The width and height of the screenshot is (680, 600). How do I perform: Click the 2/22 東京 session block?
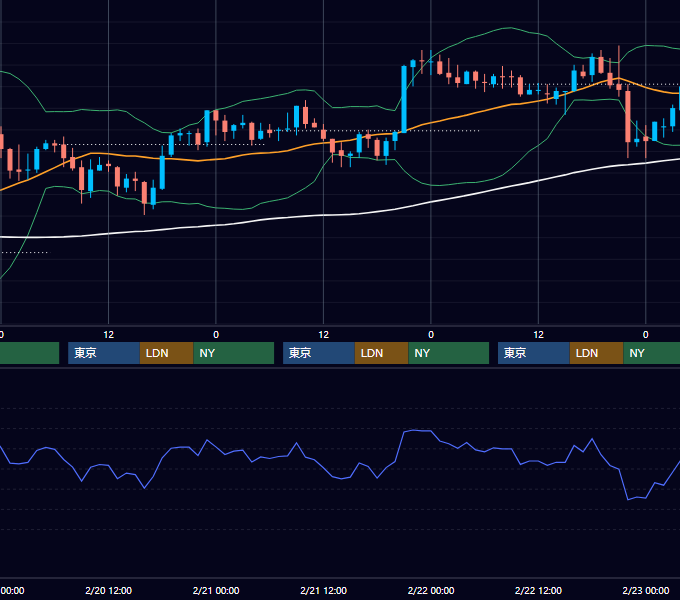click(x=534, y=353)
